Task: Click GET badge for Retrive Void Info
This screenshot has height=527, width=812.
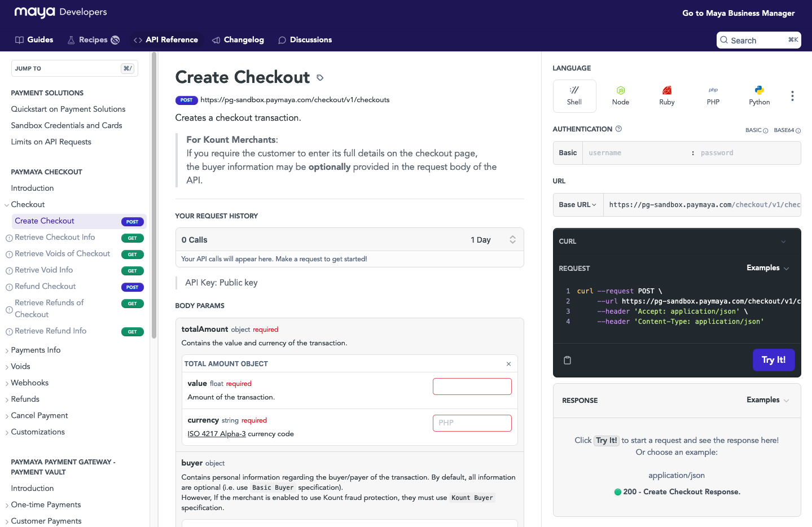Action: pos(133,271)
